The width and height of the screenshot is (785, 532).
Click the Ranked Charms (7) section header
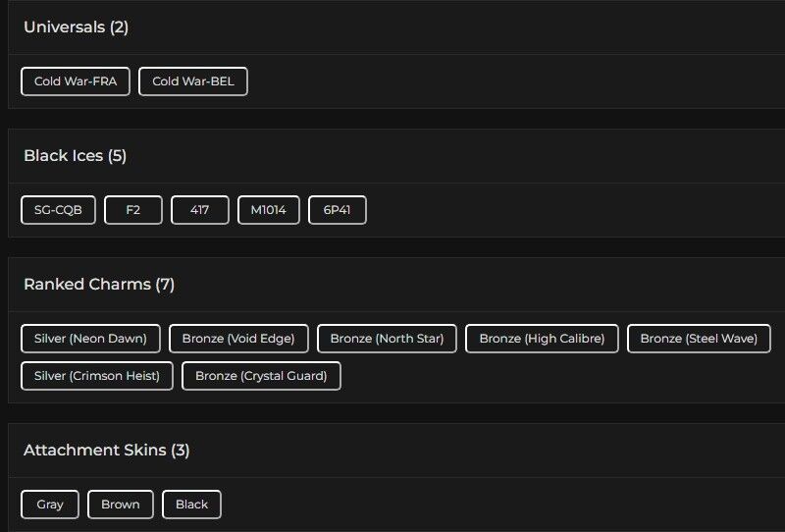pos(99,285)
